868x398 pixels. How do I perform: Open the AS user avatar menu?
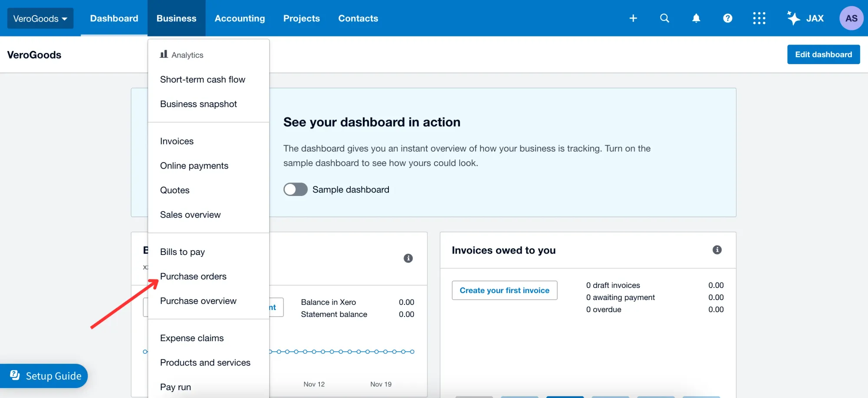tap(851, 18)
